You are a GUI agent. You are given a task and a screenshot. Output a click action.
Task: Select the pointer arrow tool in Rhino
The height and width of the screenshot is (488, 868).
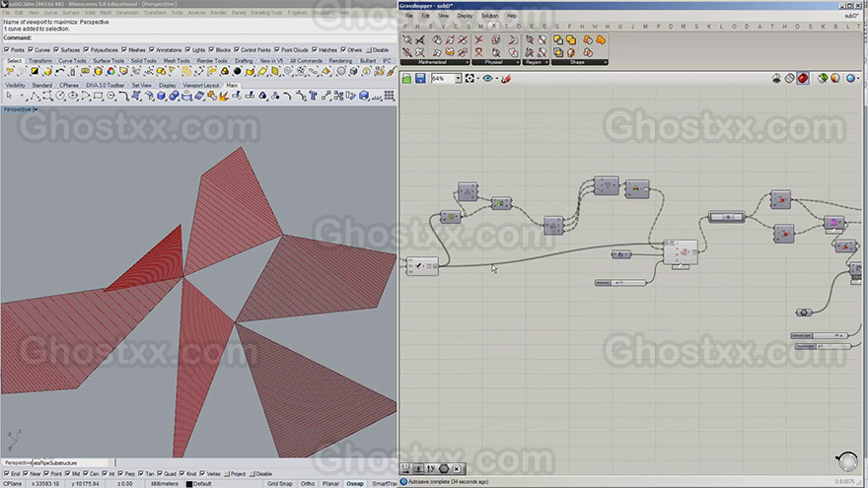pyautogui.click(x=9, y=97)
